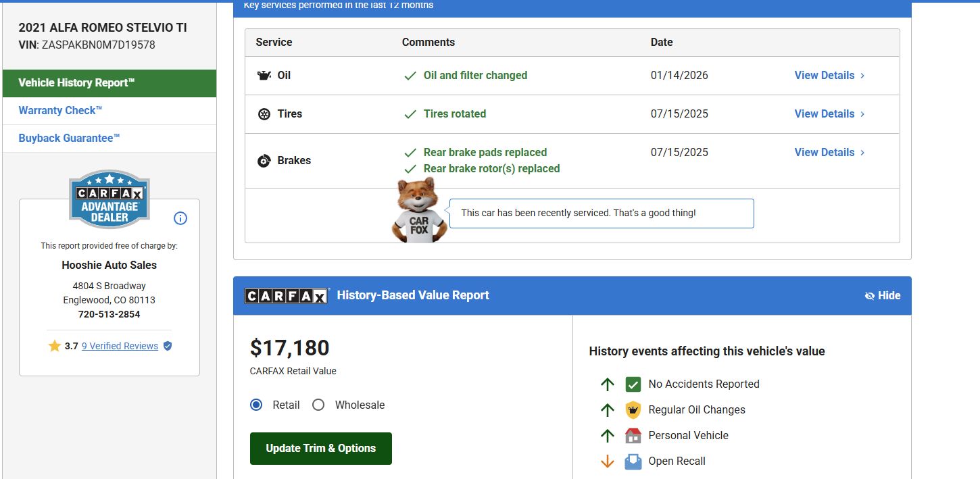Click the Open Recall envelope icon
Image resolution: width=980 pixels, height=479 pixels.
click(633, 461)
